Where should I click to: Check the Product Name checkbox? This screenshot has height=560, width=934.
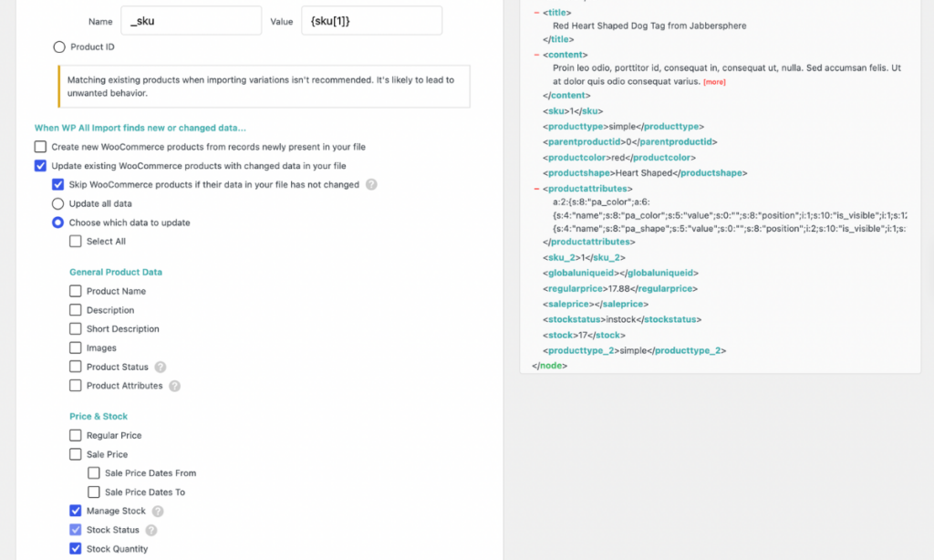point(75,291)
